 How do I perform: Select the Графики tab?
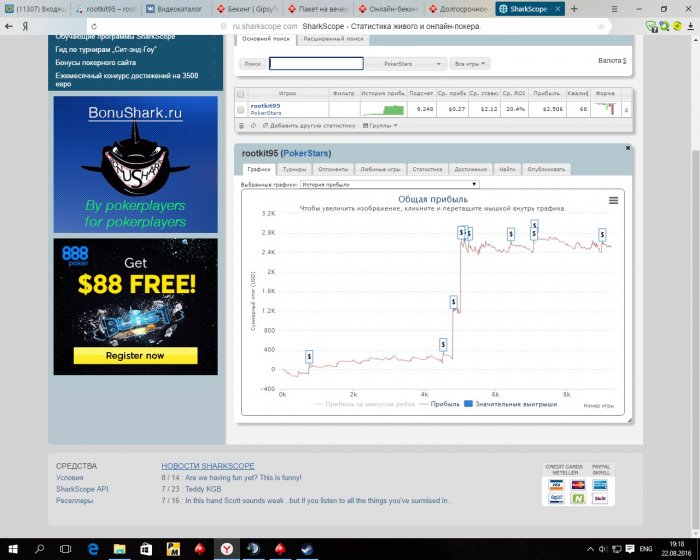pos(259,169)
